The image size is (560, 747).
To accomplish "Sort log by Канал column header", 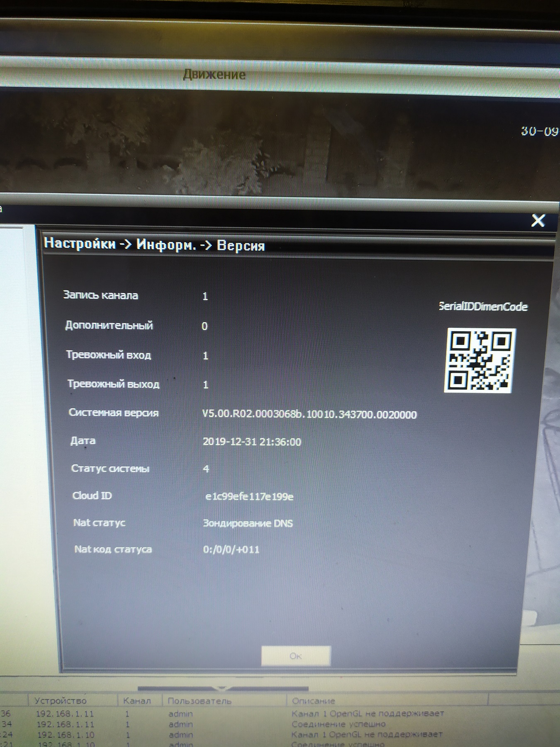I will [x=137, y=701].
